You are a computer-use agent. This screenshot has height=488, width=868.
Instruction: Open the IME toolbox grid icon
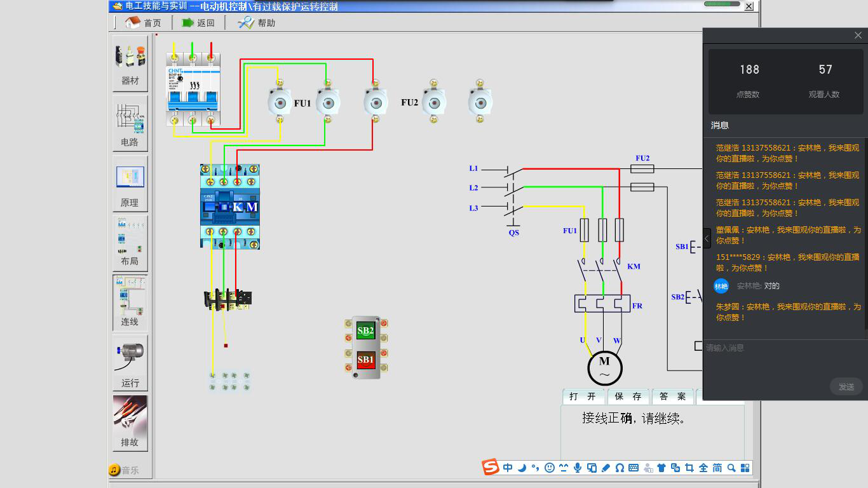tap(745, 468)
